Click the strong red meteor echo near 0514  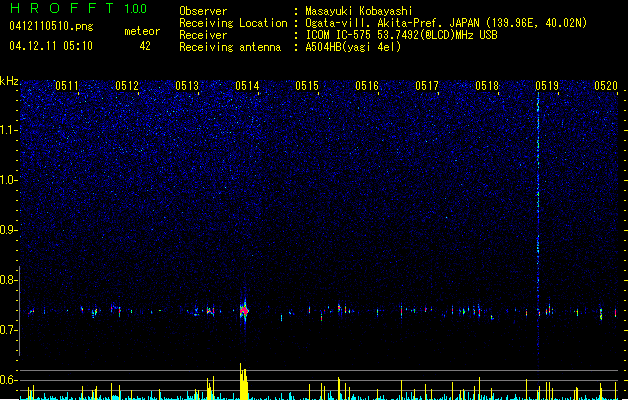tap(244, 310)
